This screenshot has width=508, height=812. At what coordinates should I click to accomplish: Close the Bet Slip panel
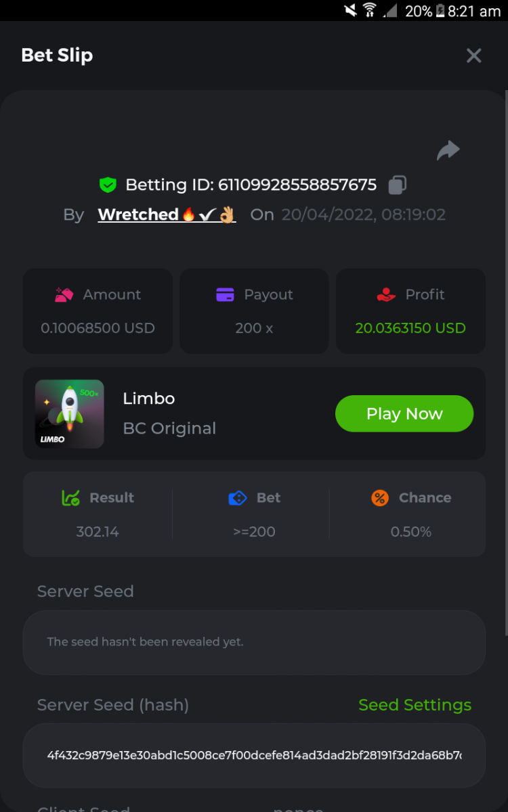[474, 55]
